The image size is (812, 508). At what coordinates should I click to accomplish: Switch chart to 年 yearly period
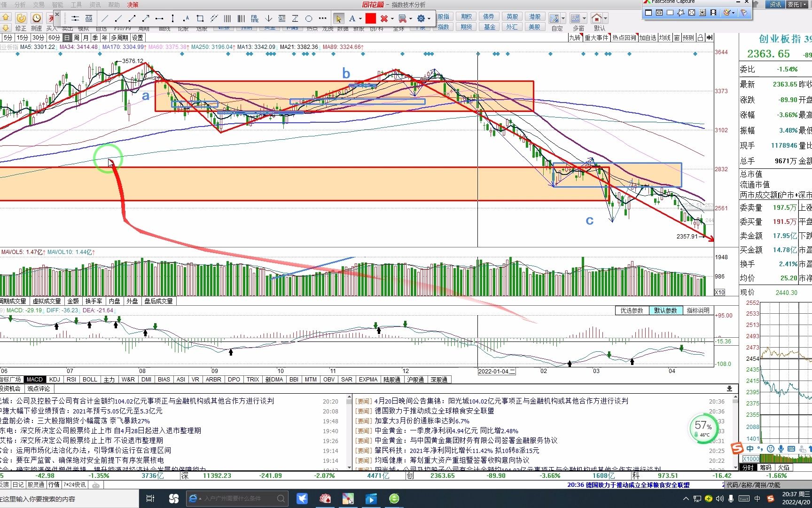[x=104, y=38]
